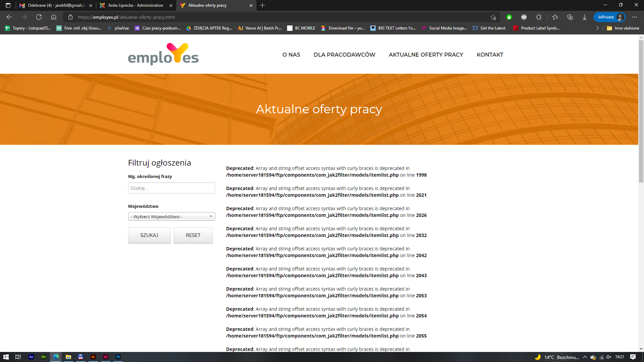Click the Szukaj search phrase field
644x362 pixels.
click(171, 188)
